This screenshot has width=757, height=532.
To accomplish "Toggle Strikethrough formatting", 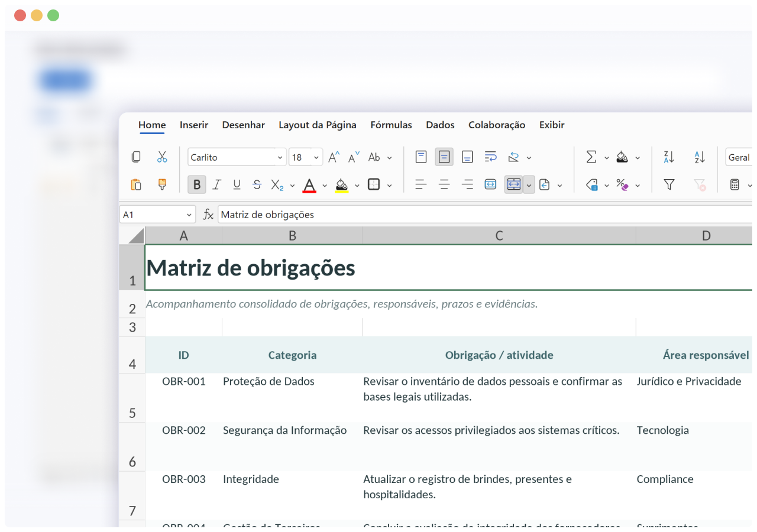I will coord(257,184).
